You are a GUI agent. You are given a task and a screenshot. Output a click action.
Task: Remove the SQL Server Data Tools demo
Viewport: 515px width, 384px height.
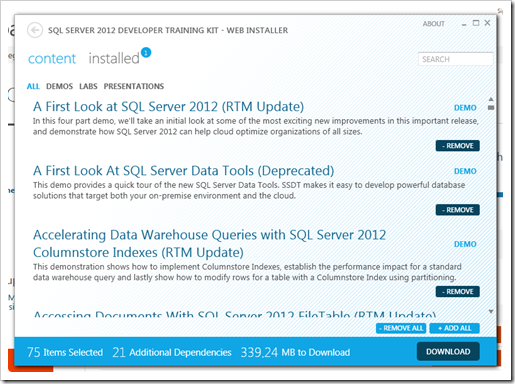pos(458,210)
